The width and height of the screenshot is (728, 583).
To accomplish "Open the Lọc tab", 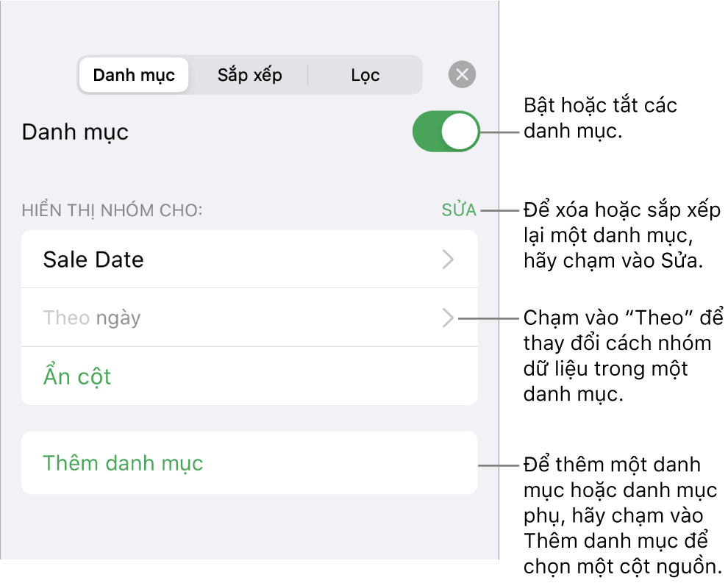I will click(x=365, y=75).
